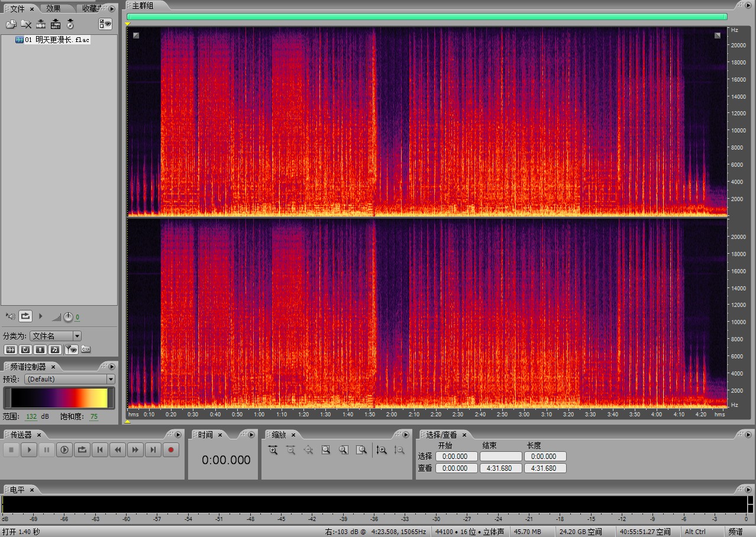Select the file 01 明天更漫长.flac
The height and width of the screenshot is (537, 756).
coord(52,40)
